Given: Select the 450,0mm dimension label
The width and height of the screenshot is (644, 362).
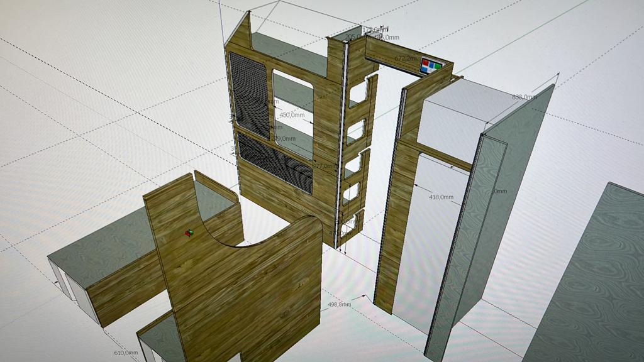Looking at the screenshot, I should tap(291, 115).
